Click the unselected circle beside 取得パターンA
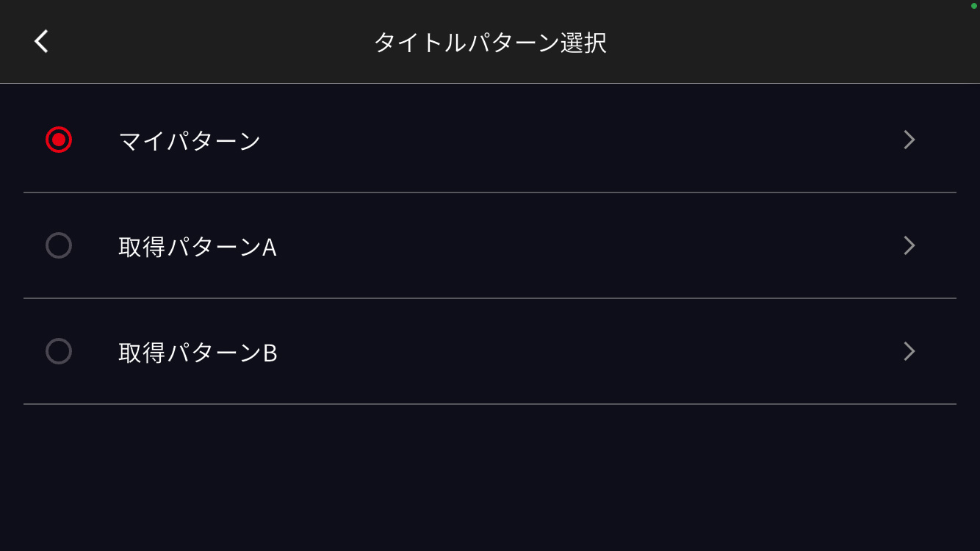This screenshot has height=551, width=980. 59,245
